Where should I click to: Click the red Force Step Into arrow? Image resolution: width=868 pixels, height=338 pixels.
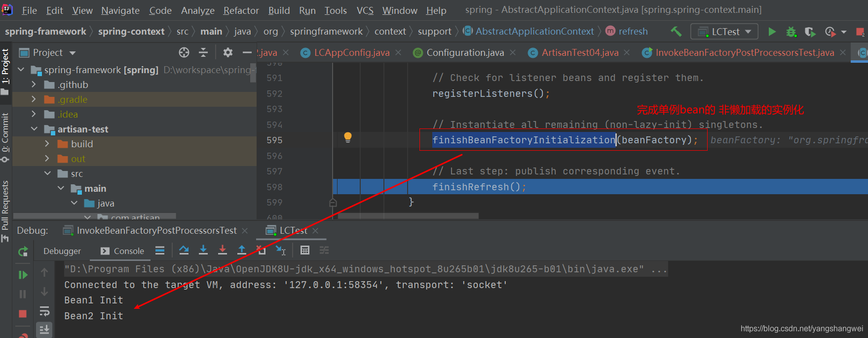click(x=223, y=251)
